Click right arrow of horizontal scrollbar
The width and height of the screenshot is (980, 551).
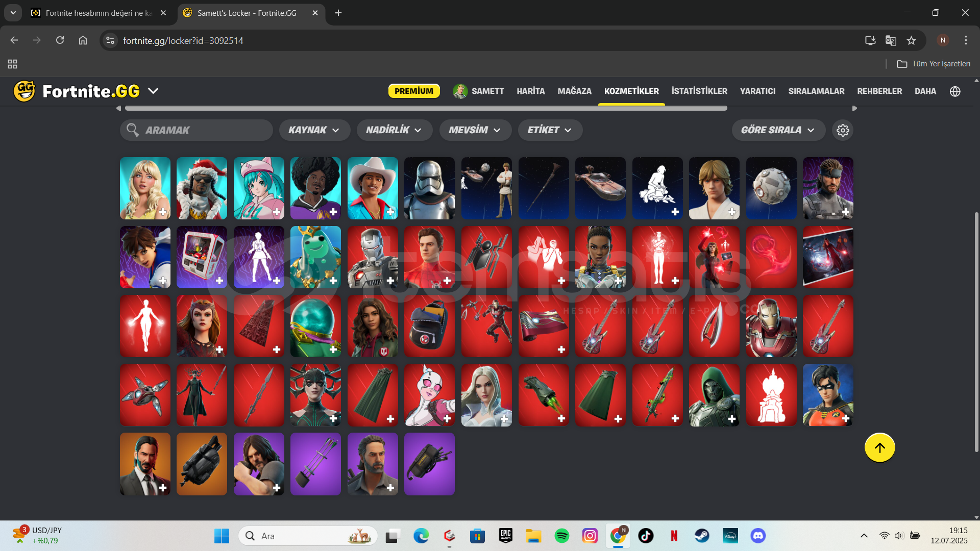click(855, 108)
